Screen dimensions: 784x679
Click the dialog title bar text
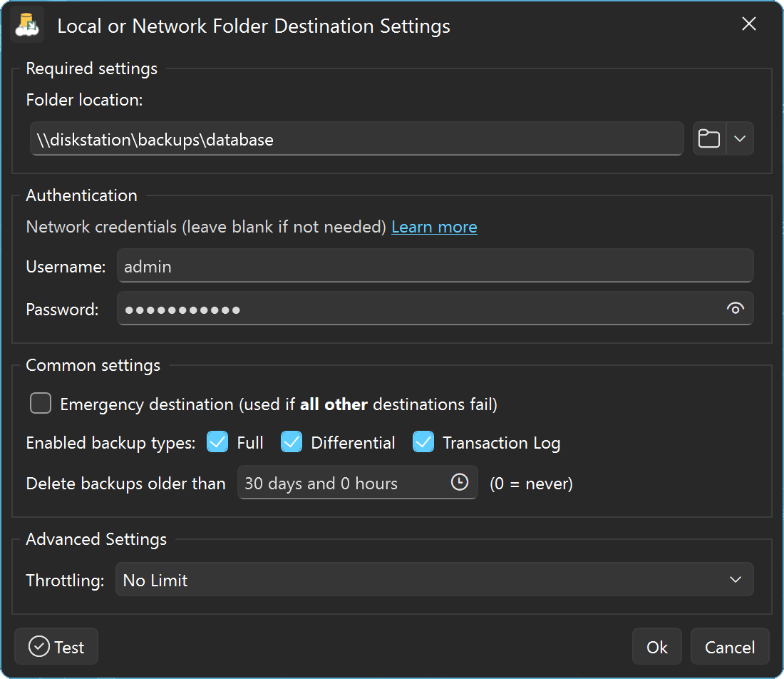[254, 26]
